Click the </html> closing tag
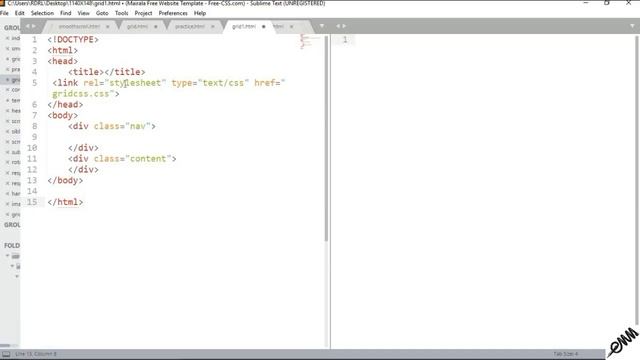The width and height of the screenshot is (640, 360). (65, 202)
